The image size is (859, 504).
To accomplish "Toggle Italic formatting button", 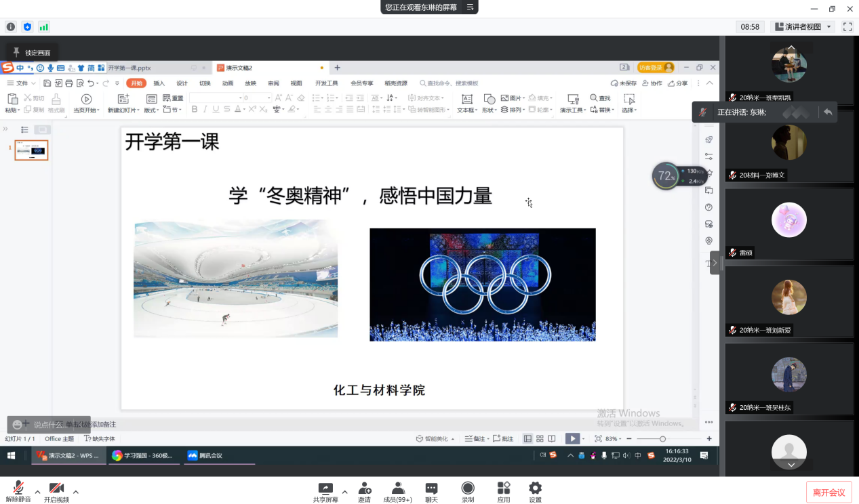I will 205,109.
